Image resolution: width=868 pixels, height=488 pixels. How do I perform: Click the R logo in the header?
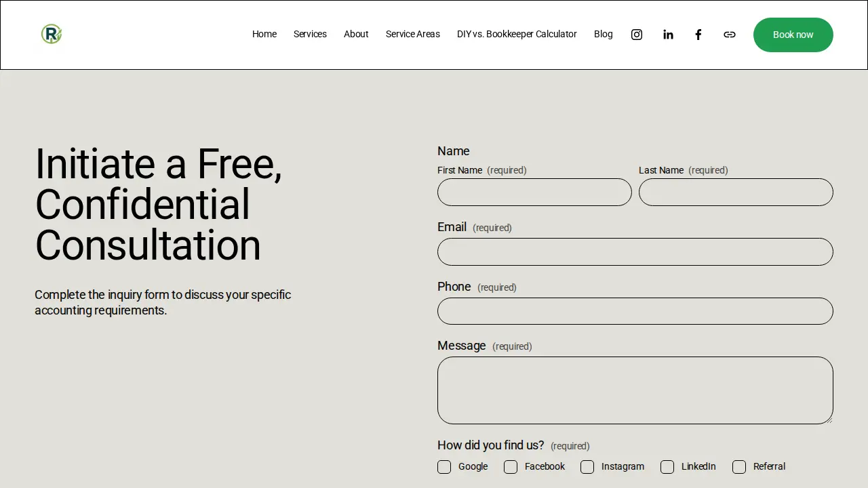52,34
